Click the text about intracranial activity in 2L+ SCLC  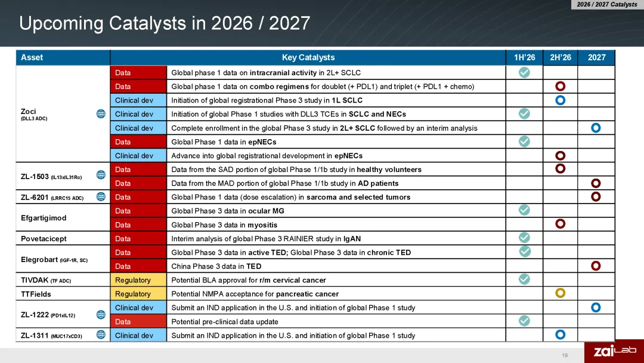266,73
